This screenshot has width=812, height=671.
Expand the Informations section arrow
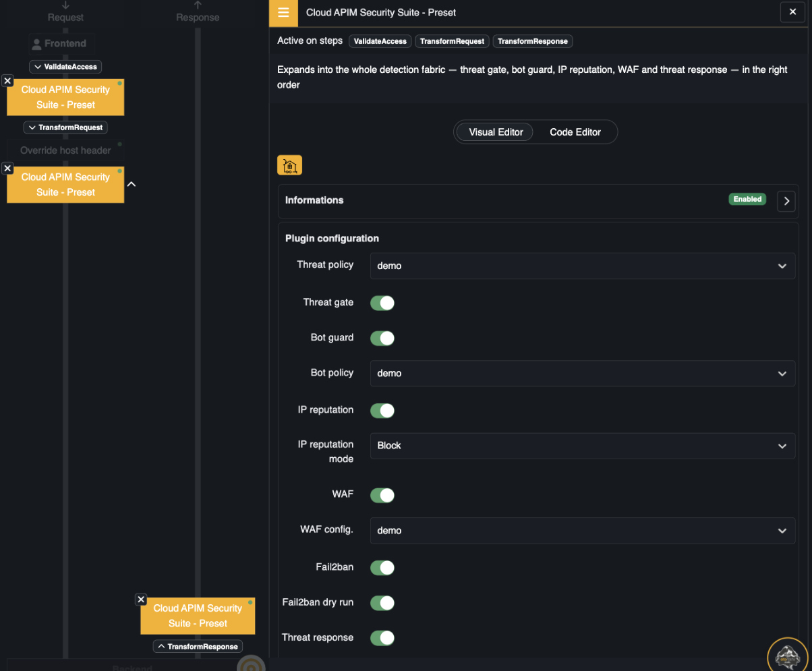(786, 201)
